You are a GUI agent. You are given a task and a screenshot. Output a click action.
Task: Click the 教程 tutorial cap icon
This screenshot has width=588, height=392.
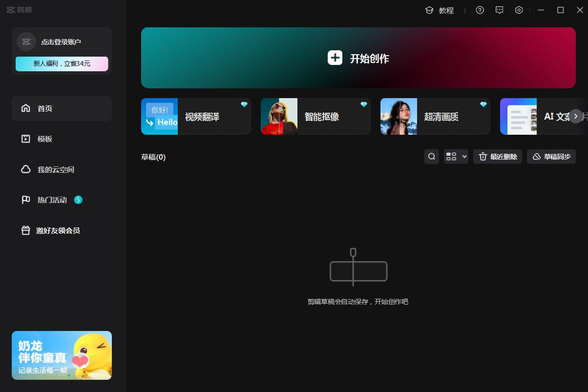click(x=429, y=10)
